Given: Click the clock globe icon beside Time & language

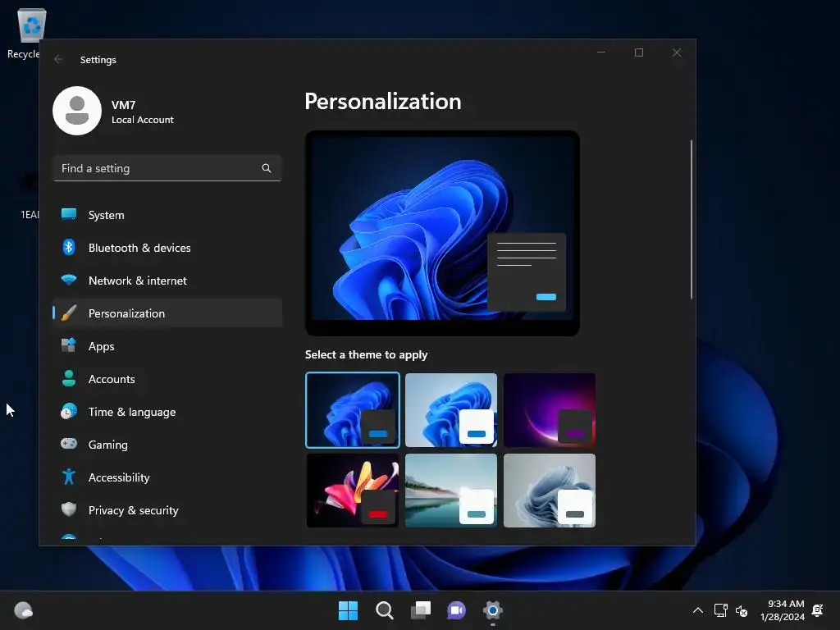Looking at the screenshot, I should [x=69, y=411].
